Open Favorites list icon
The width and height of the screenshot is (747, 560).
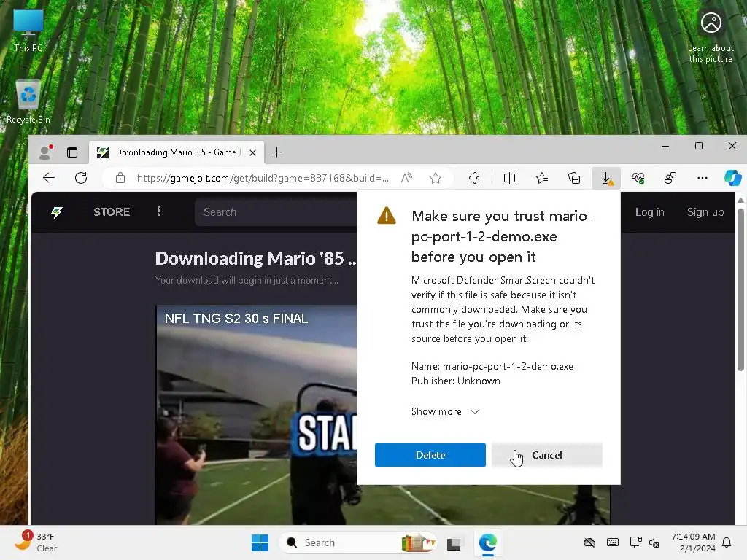[x=542, y=178]
